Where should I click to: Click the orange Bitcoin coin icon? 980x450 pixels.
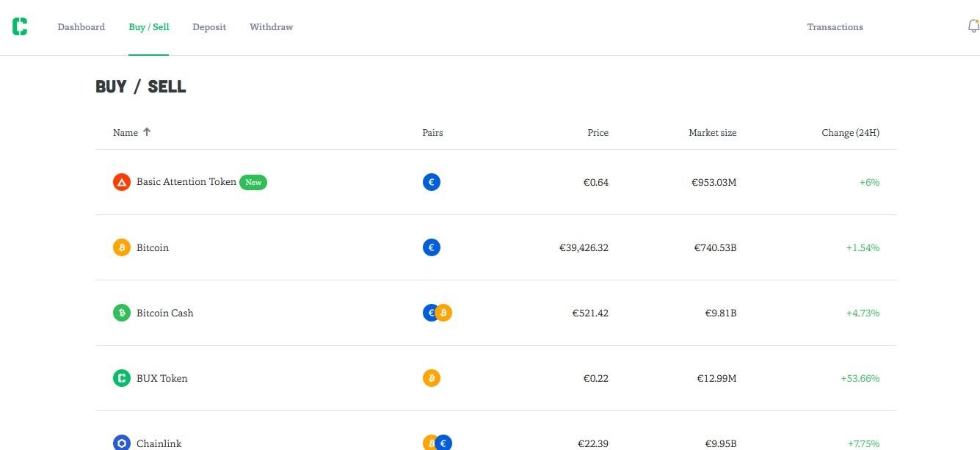tap(122, 247)
